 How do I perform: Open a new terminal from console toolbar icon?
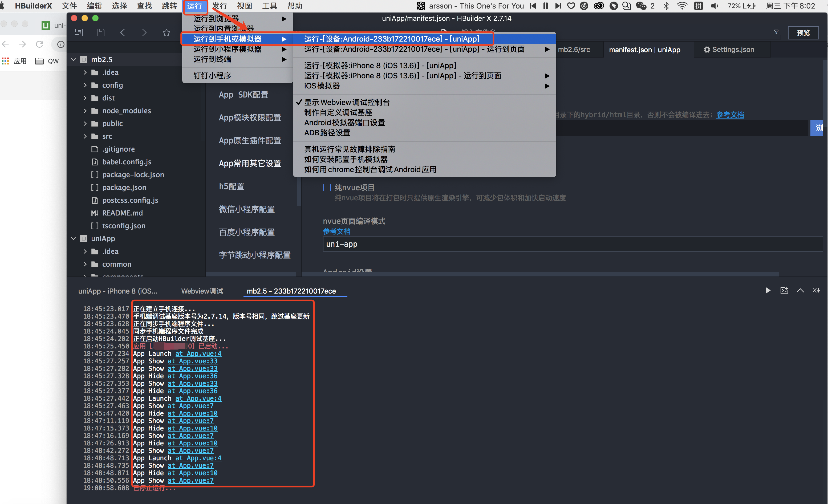click(x=784, y=290)
